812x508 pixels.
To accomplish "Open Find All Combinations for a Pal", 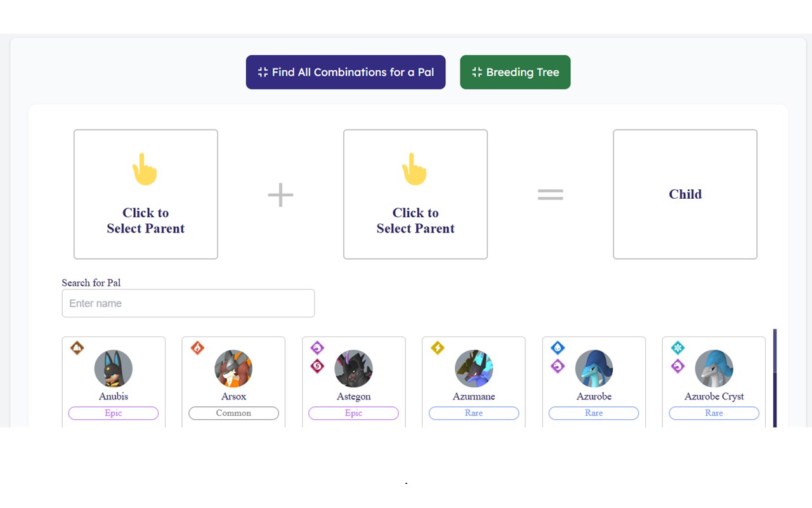I will tap(346, 72).
